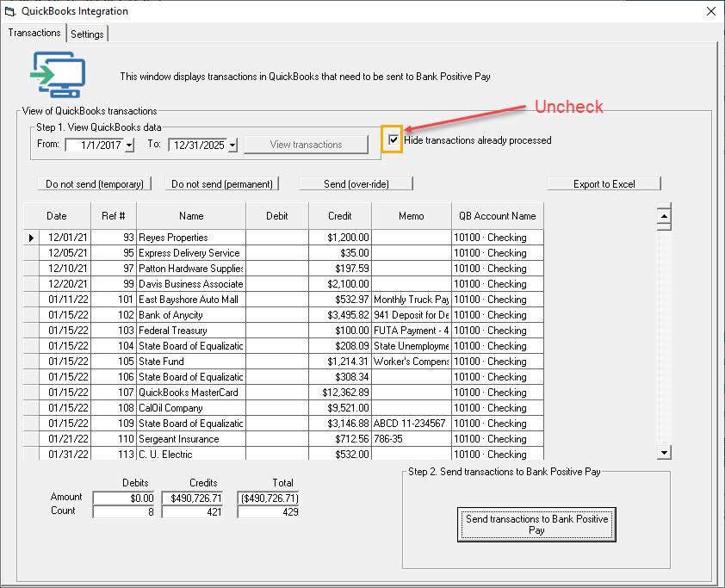The height and width of the screenshot is (588, 725).
Task: Click the Credits amount field $490,726.71
Action: click(192, 498)
